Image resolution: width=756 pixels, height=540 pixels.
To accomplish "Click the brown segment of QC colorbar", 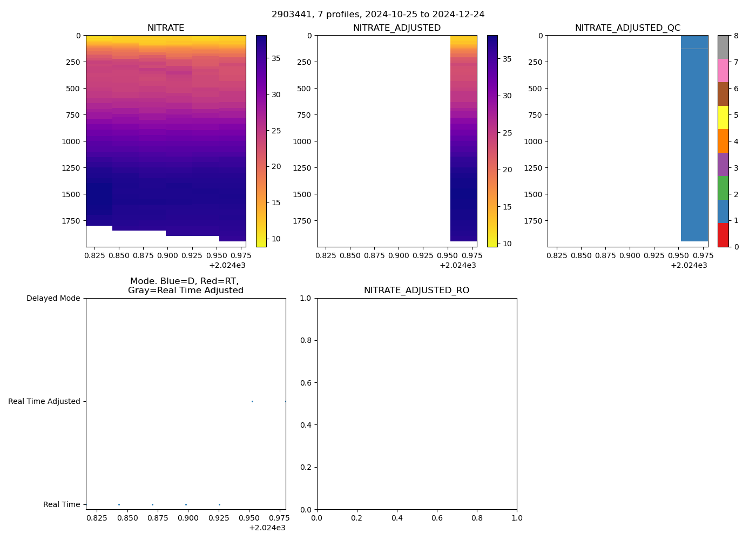I will pyautogui.click(x=723, y=94).
